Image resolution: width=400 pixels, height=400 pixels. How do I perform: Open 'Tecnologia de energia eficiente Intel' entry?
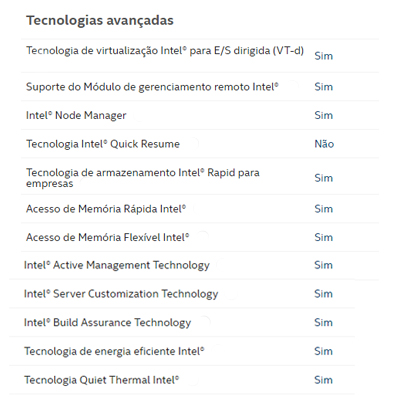coord(114,351)
